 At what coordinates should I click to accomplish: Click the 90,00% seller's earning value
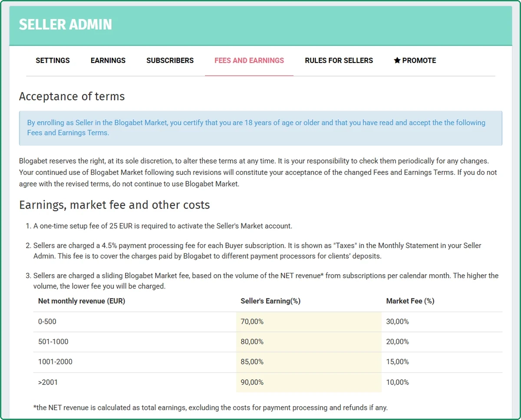point(252,382)
